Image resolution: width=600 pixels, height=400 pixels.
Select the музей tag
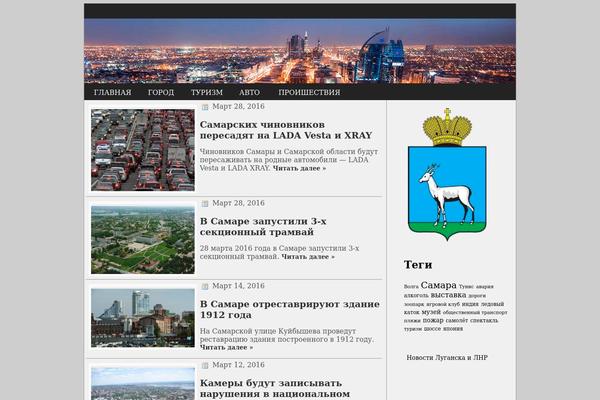pyautogui.click(x=431, y=312)
